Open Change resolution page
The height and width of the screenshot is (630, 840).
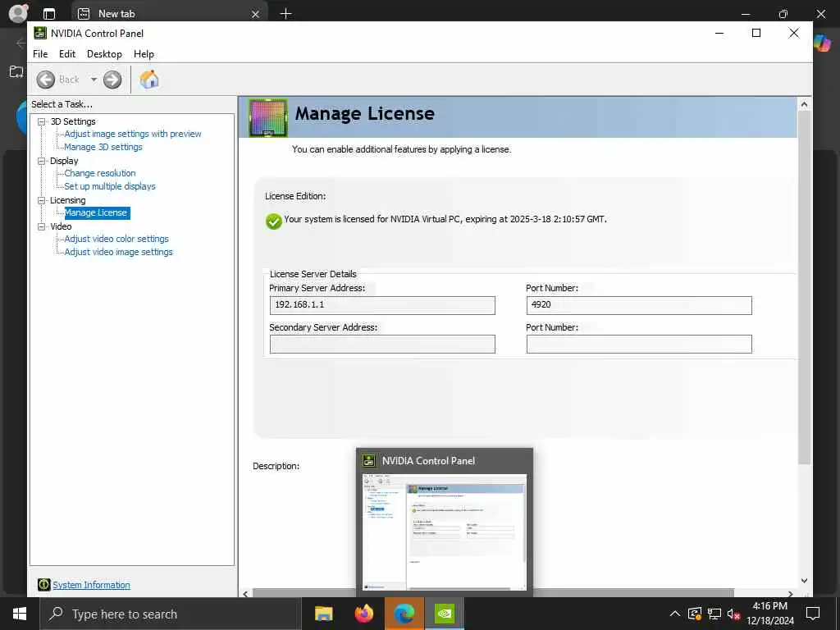[100, 173]
